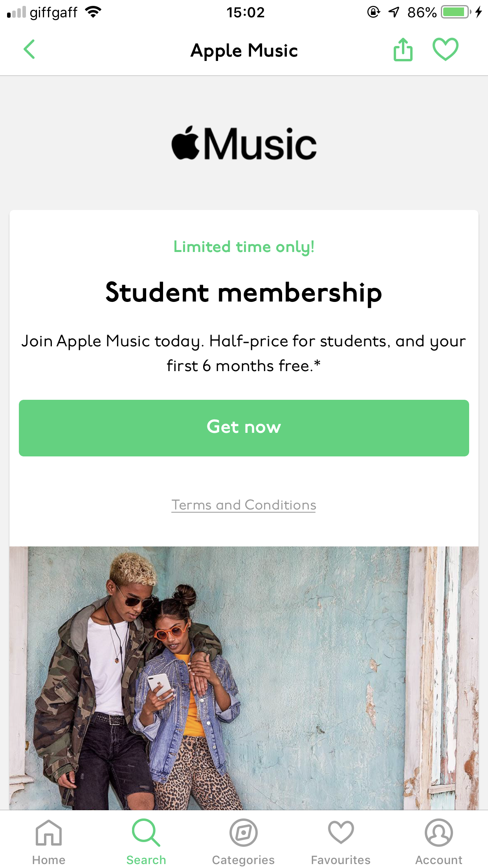Tap the Limited time only label
Image resolution: width=488 pixels, height=868 pixels.
tap(244, 247)
